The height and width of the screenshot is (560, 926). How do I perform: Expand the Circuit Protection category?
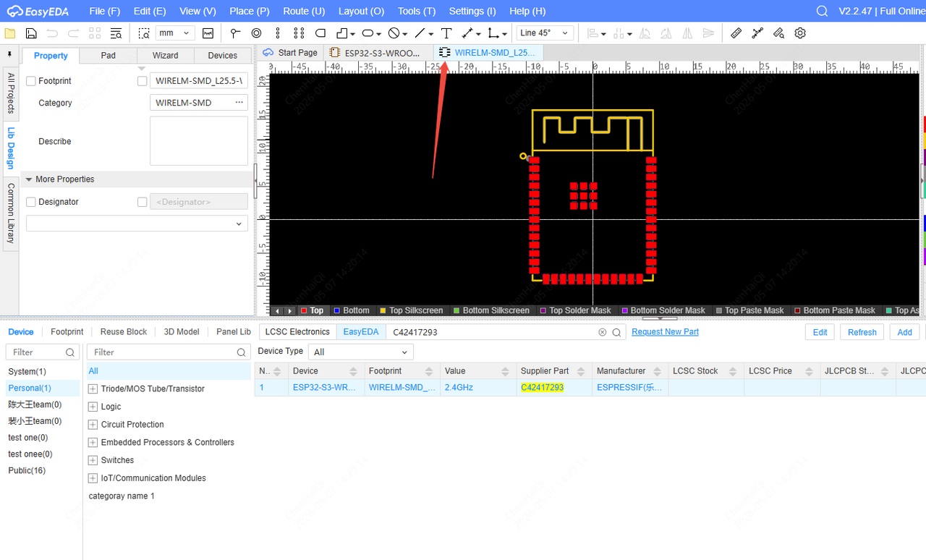[93, 425]
